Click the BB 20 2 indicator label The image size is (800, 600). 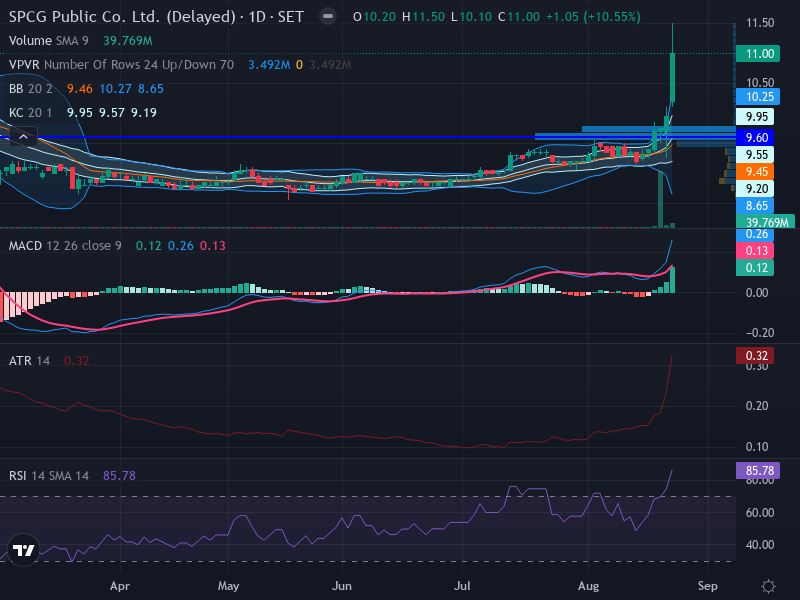tap(31, 89)
